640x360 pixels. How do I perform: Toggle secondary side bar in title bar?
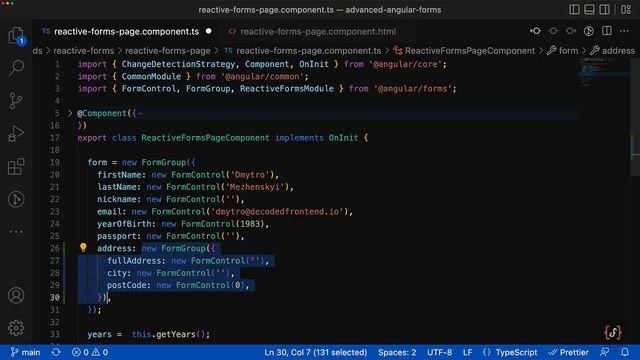coord(604,9)
